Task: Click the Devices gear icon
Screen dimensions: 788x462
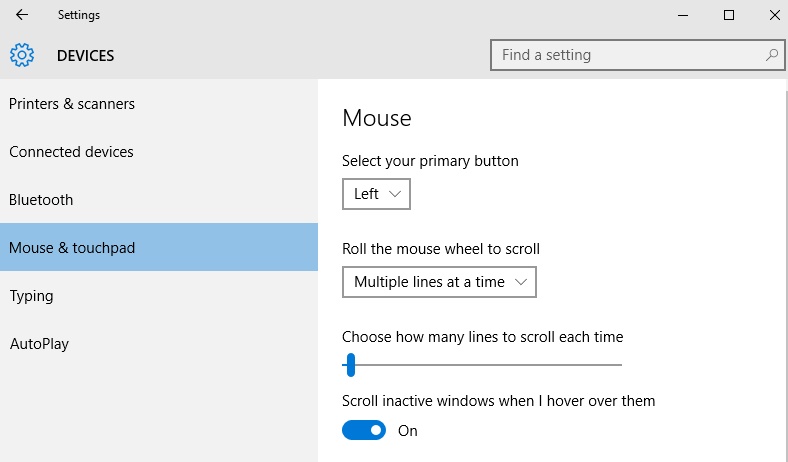Action: pos(22,55)
